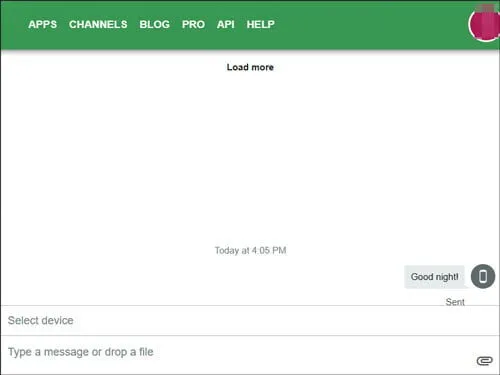Screen dimensions: 500x375
Task: Go to the CHANNELS page
Action: point(98,24)
